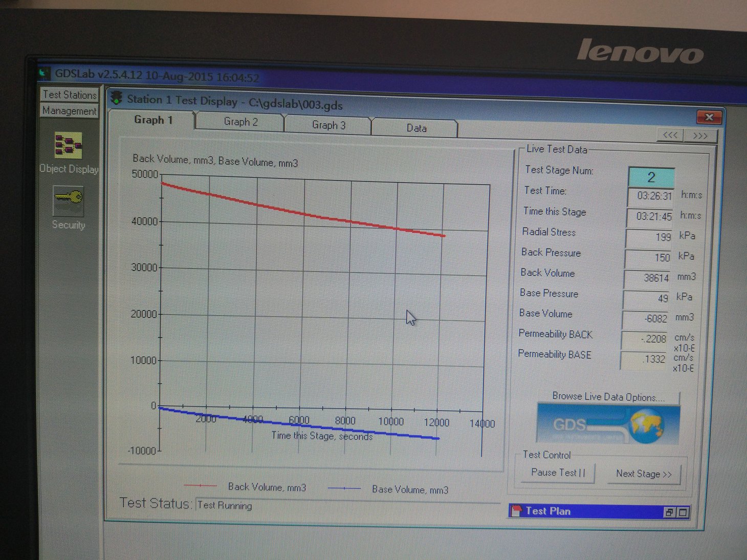This screenshot has width=747, height=560.
Task: Restore the Test Plan window
Action: tap(669, 512)
